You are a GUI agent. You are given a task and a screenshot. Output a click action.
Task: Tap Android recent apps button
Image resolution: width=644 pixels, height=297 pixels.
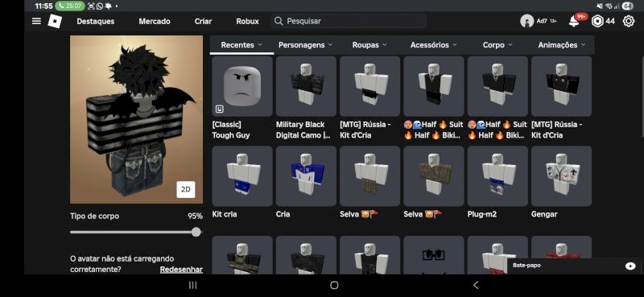tap(192, 285)
